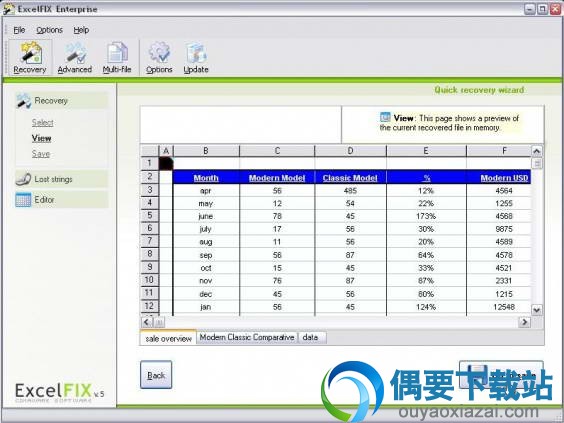
Task: Switch to the data sheet tab
Action: tap(312, 337)
